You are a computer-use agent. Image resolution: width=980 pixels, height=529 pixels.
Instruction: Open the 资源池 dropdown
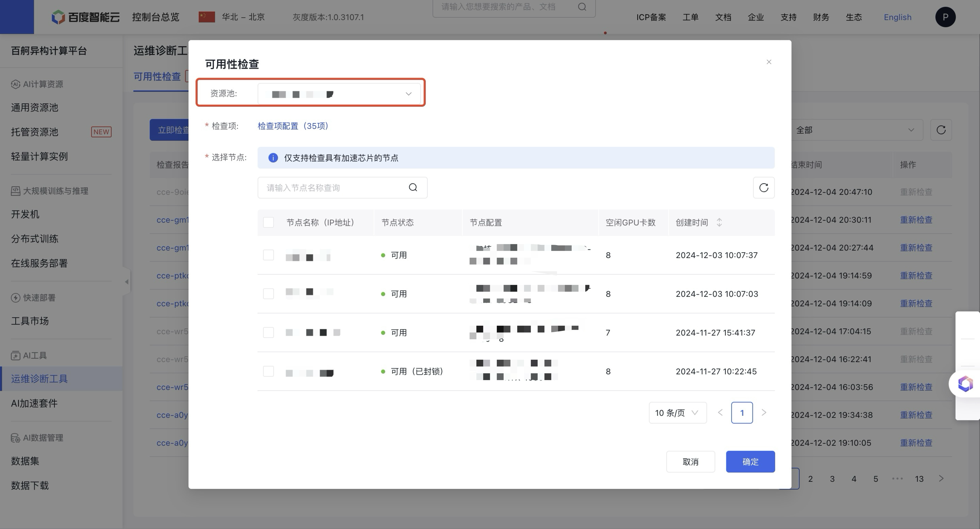339,93
